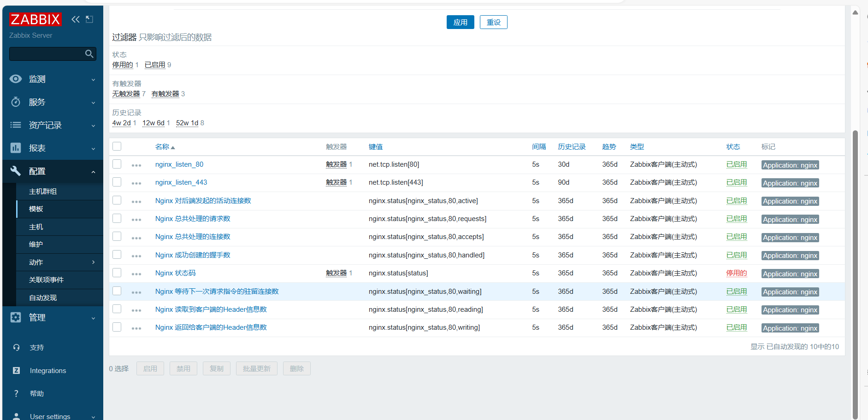868x420 pixels.
Task: Click 停用的 status of Nginx 状态码
Action: [737, 273]
